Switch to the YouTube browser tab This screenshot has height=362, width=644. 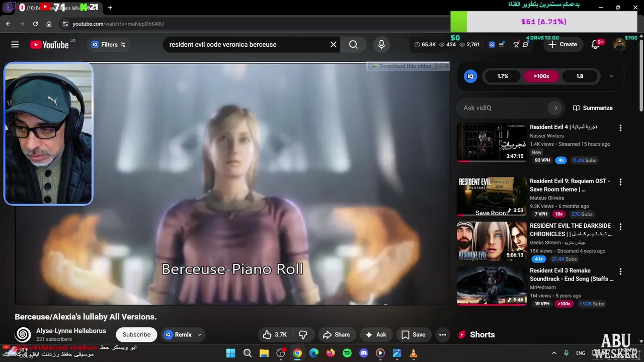pos(59,8)
